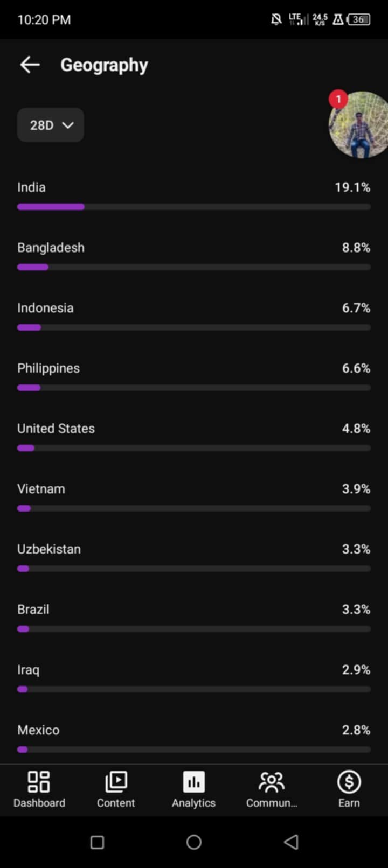The height and width of the screenshot is (868, 388).
Task: Open the recent apps square button
Action: click(97, 842)
